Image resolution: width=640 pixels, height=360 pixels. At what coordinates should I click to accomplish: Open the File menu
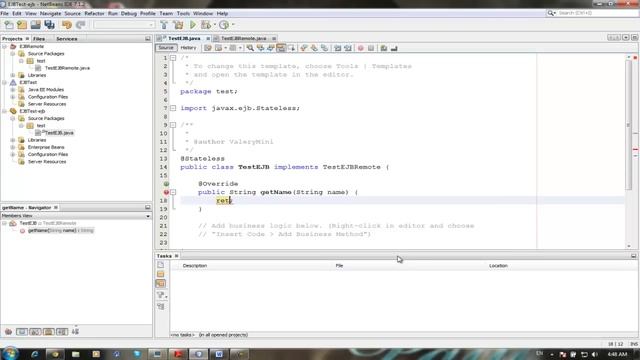(4, 13)
